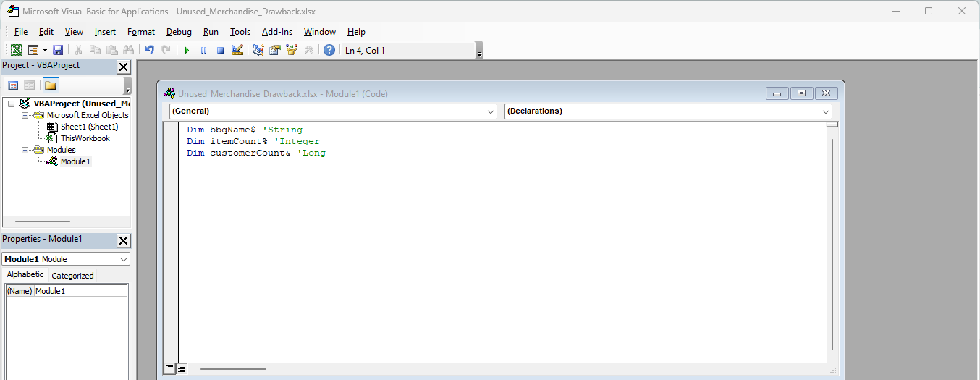
Task: Switch to Categorized properties tab
Action: (x=72, y=276)
